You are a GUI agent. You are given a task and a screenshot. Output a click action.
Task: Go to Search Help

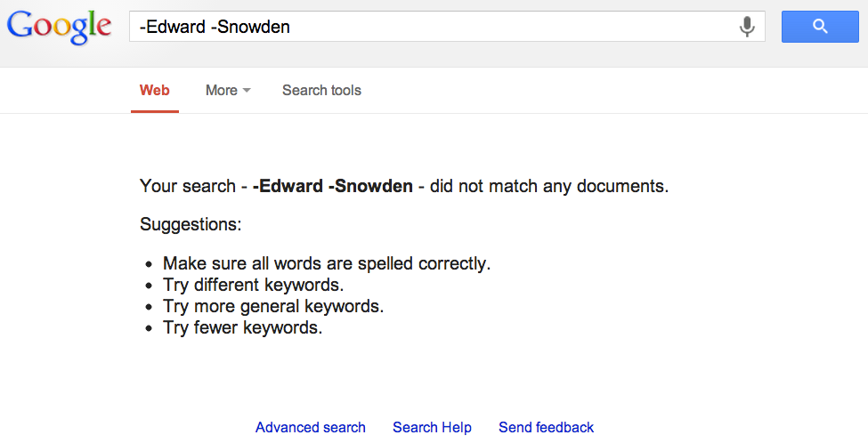[x=432, y=427]
